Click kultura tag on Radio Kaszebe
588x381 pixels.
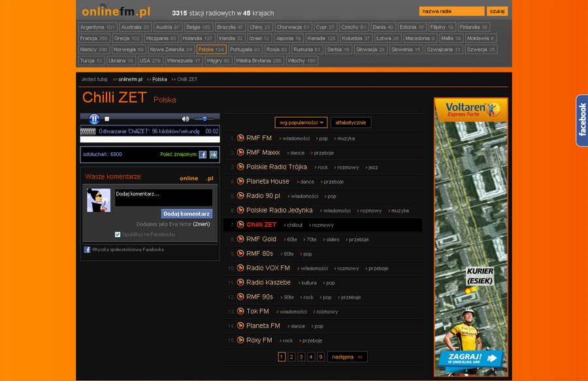click(x=309, y=283)
